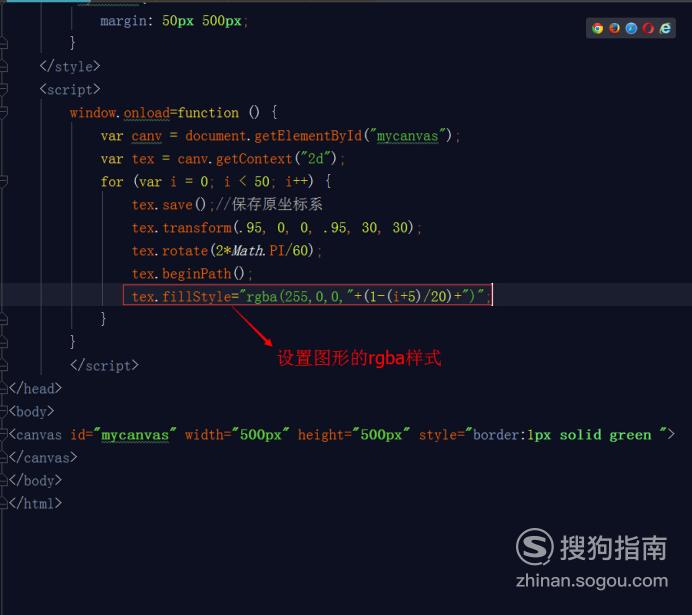Collapse fold marker beside </script> tag

(4, 365)
